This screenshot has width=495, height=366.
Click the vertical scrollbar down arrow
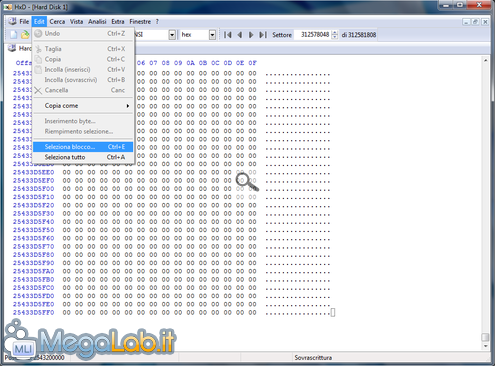tap(486, 346)
